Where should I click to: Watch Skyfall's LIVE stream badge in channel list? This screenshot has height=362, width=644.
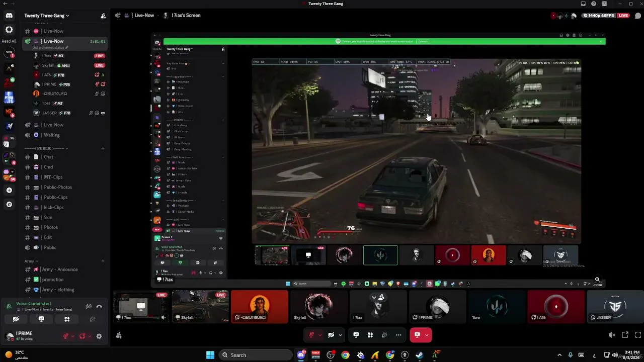pyautogui.click(x=100, y=65)
